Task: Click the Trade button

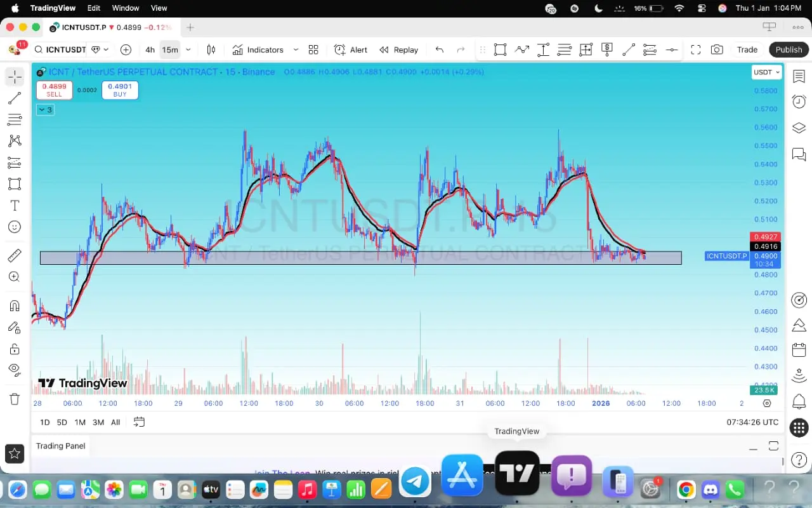Action: pyautogui.click(x=747, y=50)
